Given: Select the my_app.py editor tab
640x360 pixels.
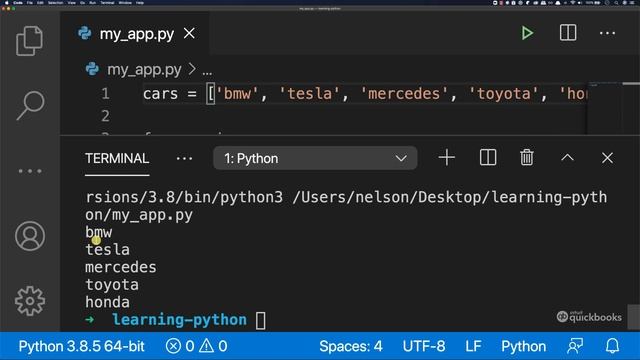Looking at the screenshot, I should click(x=136, y=33).
